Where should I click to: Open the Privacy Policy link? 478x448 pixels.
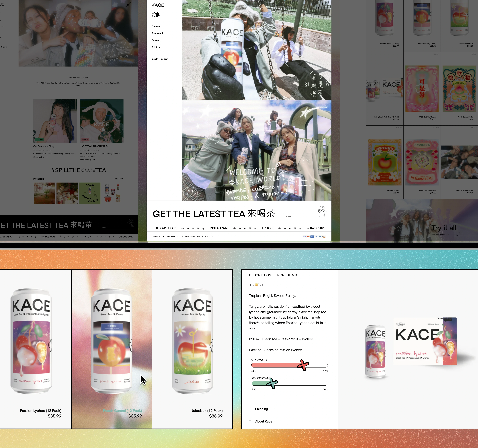(158, 237)
